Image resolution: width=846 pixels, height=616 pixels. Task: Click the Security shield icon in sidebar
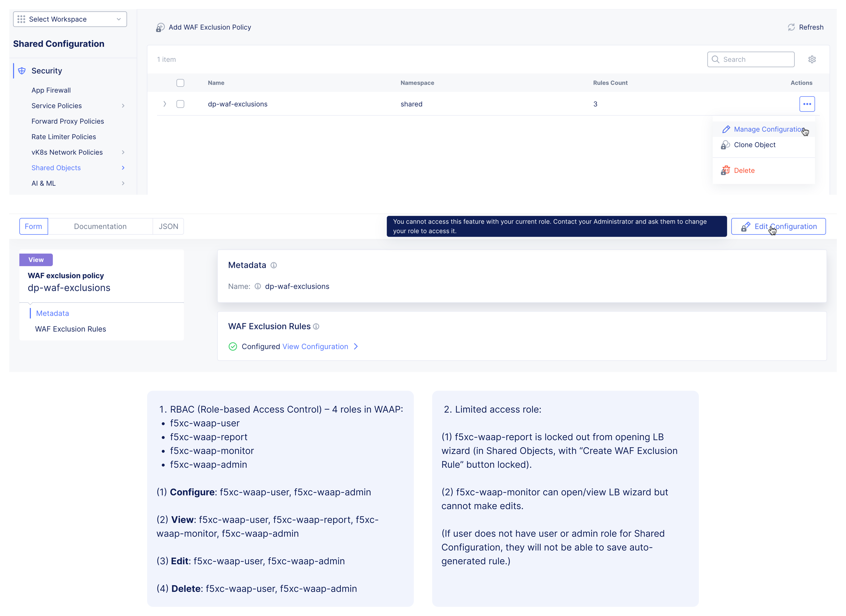tap(22, 71)
